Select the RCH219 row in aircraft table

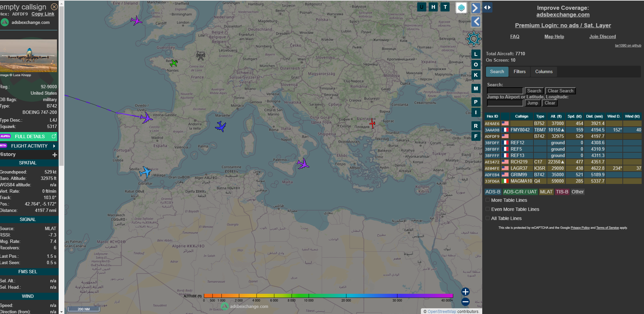tap(563, 162)
